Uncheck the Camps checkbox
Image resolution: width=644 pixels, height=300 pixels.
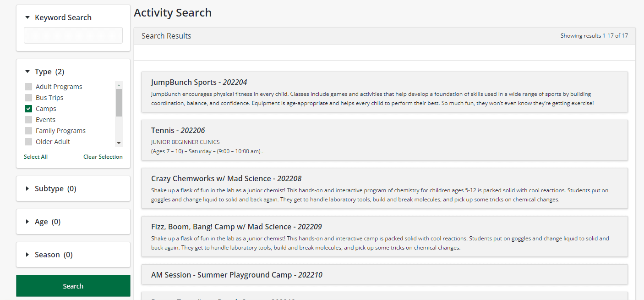pyautogui.click(x=28, y=109)
